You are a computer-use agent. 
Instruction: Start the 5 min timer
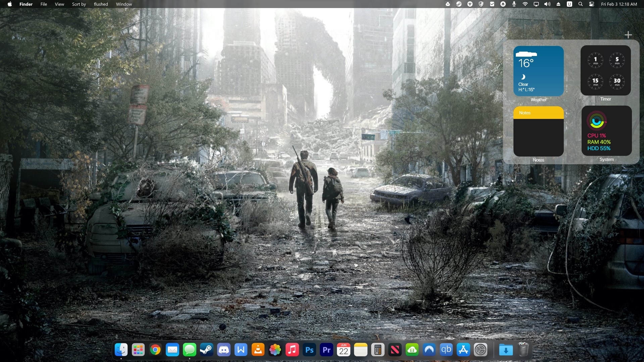617,60
